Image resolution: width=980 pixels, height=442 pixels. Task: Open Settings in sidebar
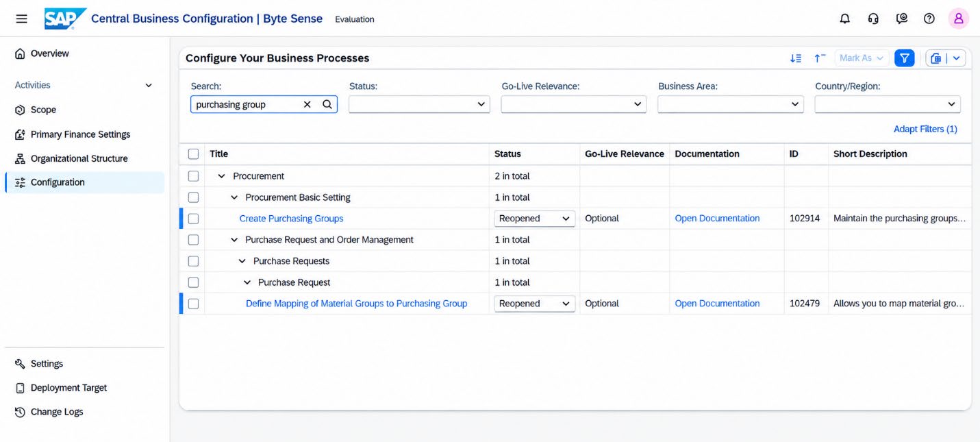click(x=47, y=364)
